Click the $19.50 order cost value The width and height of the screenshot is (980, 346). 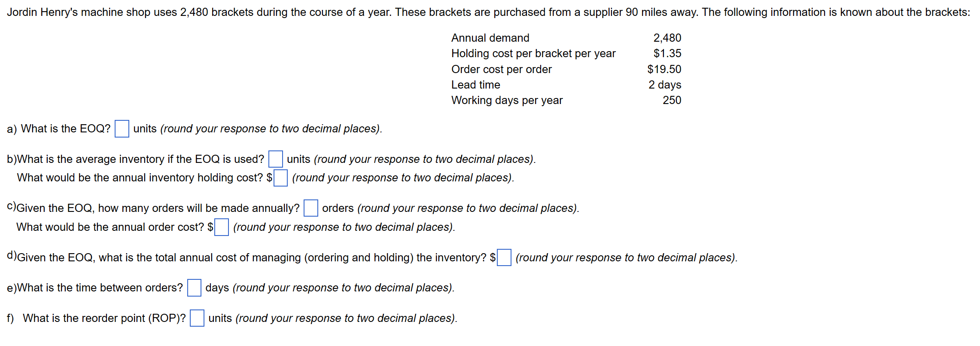(664, 69)
